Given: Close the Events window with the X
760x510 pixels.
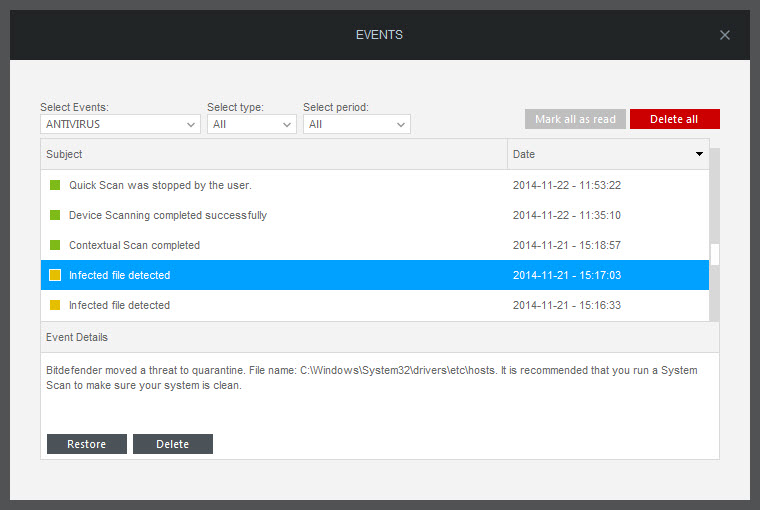Looking at the screenshot, I should (725, 35).
